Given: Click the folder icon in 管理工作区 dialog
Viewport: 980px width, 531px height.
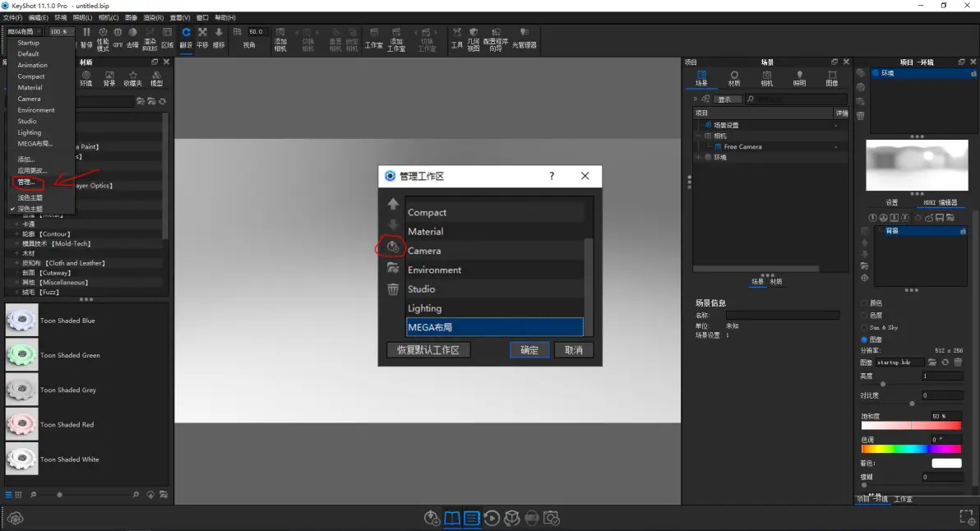Looking at the screenshot, I should click(392, 268).
